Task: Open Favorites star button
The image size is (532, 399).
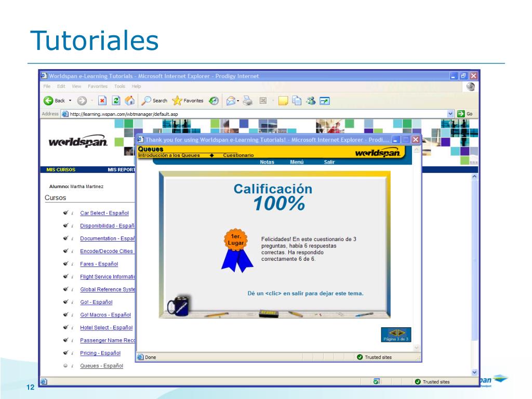Action: (x=188, y=100)
